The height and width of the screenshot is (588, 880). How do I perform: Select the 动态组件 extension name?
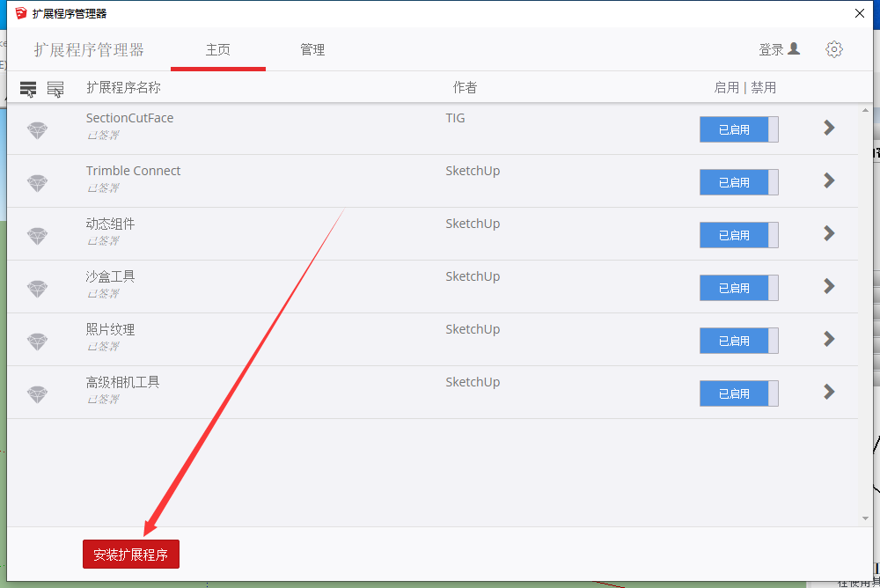110,224
